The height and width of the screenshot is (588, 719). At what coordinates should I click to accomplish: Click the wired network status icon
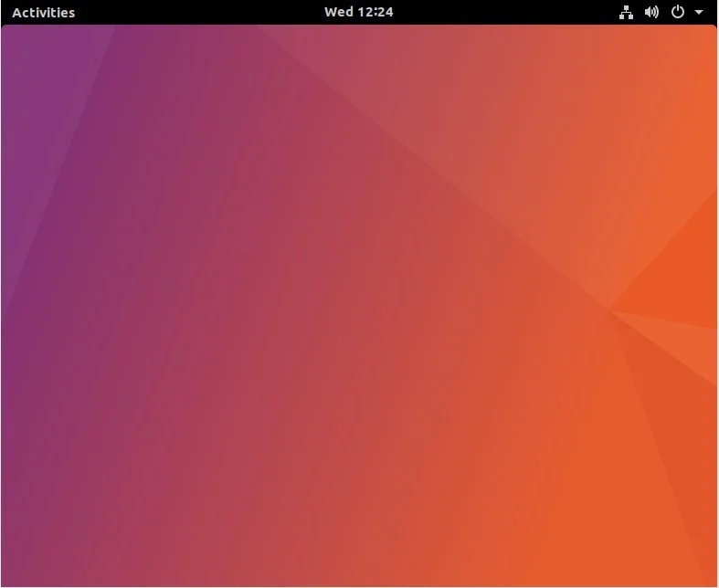(626, 13)
